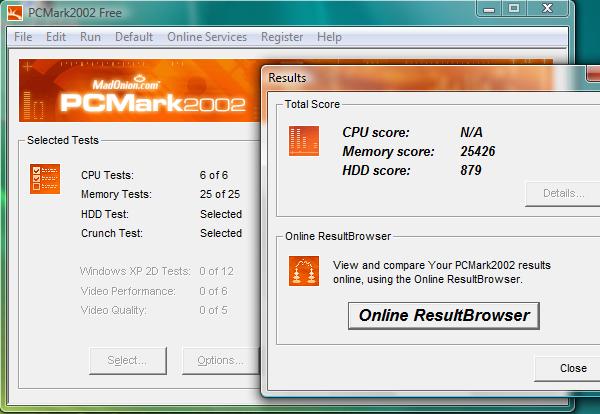Viewport: 600px width, 414px height.
Task: Click the 'CPU score:' label
Action: [x=376, y=132]
